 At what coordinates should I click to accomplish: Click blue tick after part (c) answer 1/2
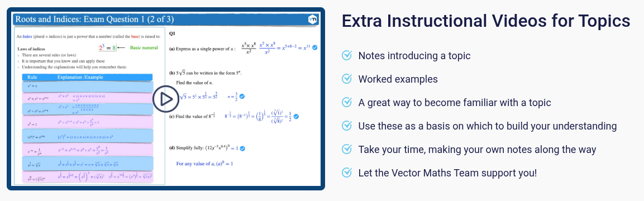(x=296, y=116)
